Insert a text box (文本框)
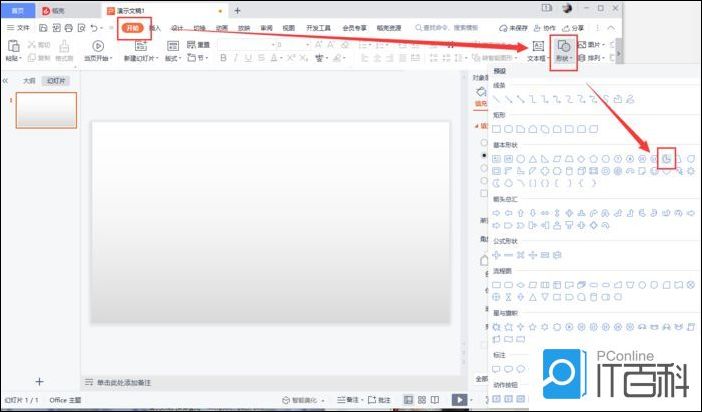The height and width of the screenshot is (412, 702). point(537,51)
